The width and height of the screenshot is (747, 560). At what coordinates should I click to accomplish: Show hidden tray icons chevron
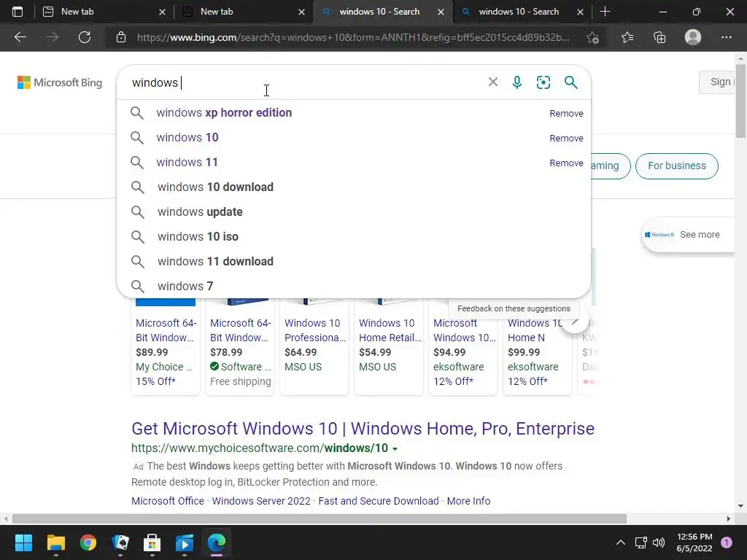click(621, 542)
